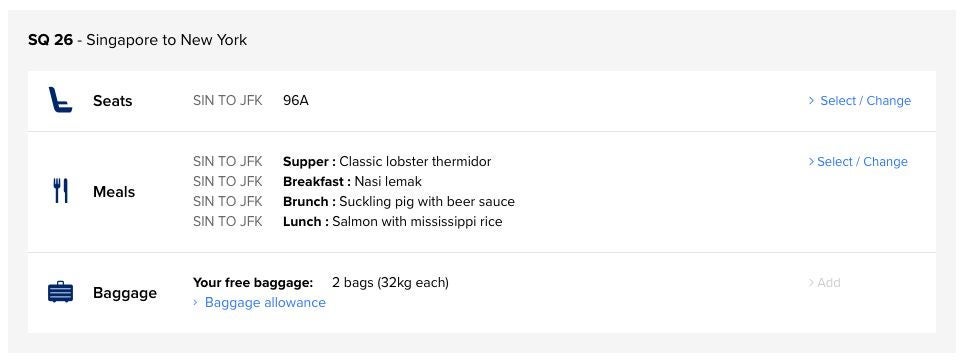Select Lunch: Salmon with mississippi rice
Screen dimensions: 964x362
tap(392, 221)
